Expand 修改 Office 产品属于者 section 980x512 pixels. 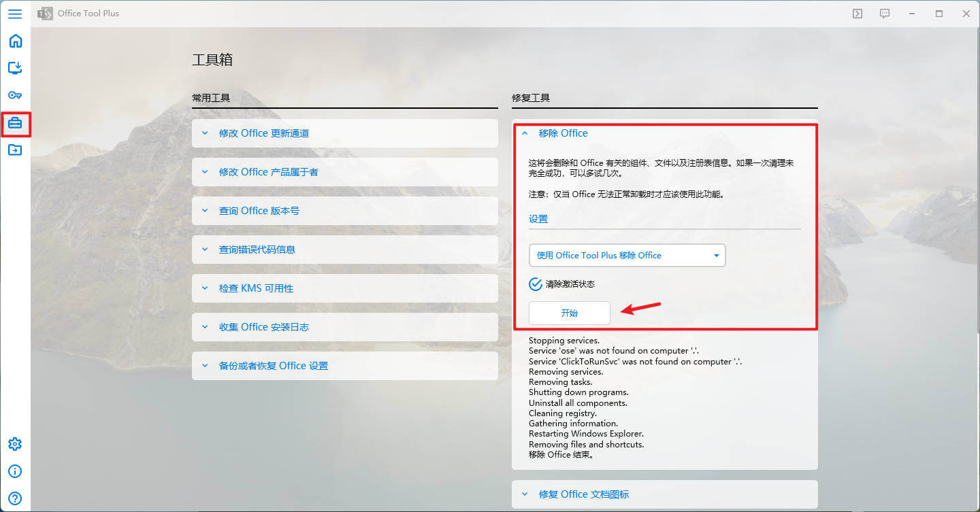tap(345, 172)
